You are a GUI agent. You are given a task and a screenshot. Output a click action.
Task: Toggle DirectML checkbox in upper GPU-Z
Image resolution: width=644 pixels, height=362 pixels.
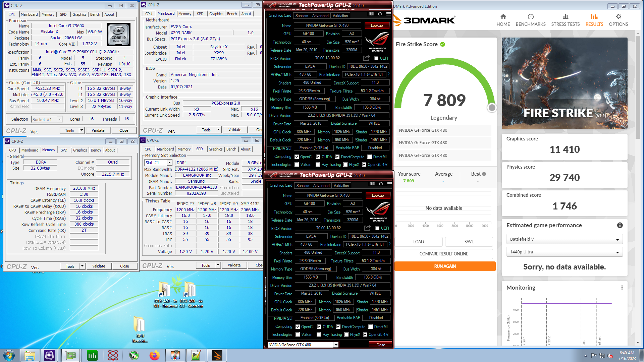(369, 157)
